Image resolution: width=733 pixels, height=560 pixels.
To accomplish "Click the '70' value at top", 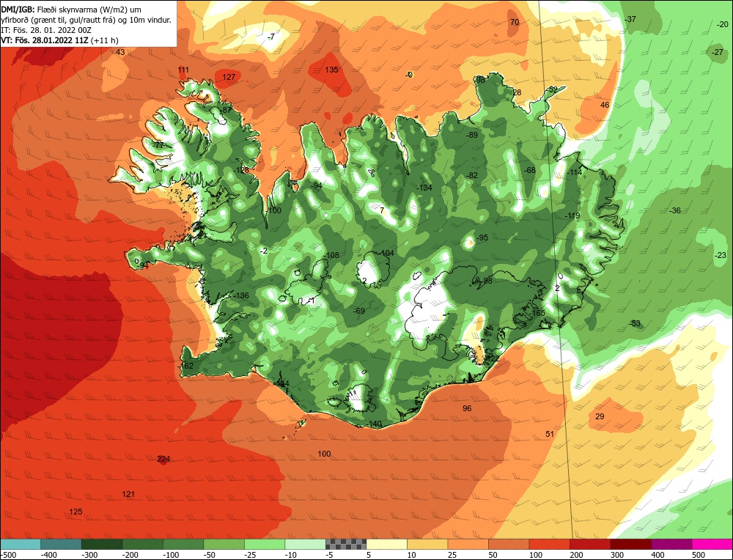I will pos(515,22).
